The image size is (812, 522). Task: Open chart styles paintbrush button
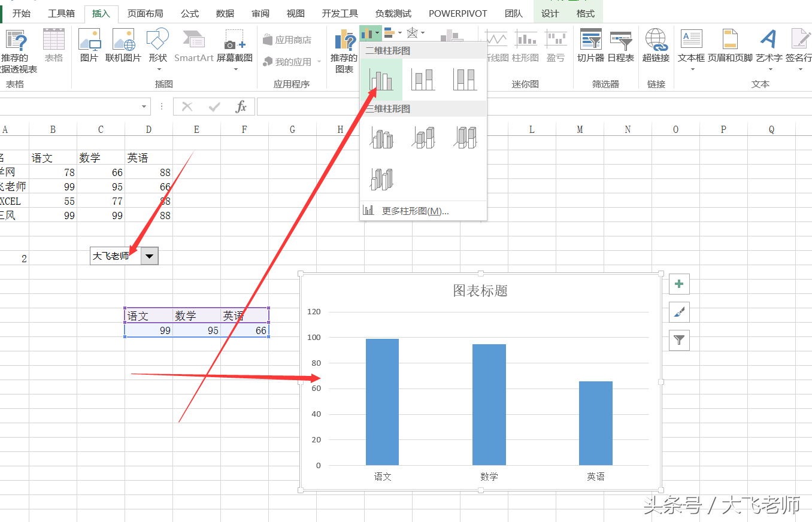679,312
